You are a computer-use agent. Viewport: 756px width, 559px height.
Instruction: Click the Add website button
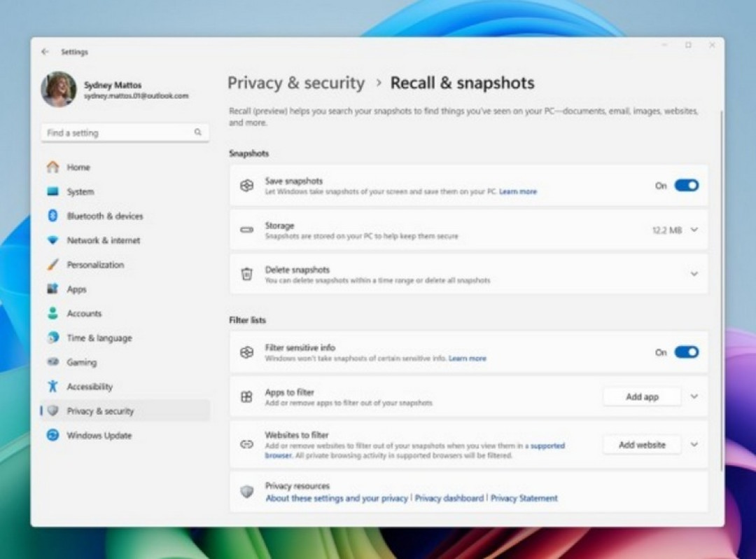[642, 445]
